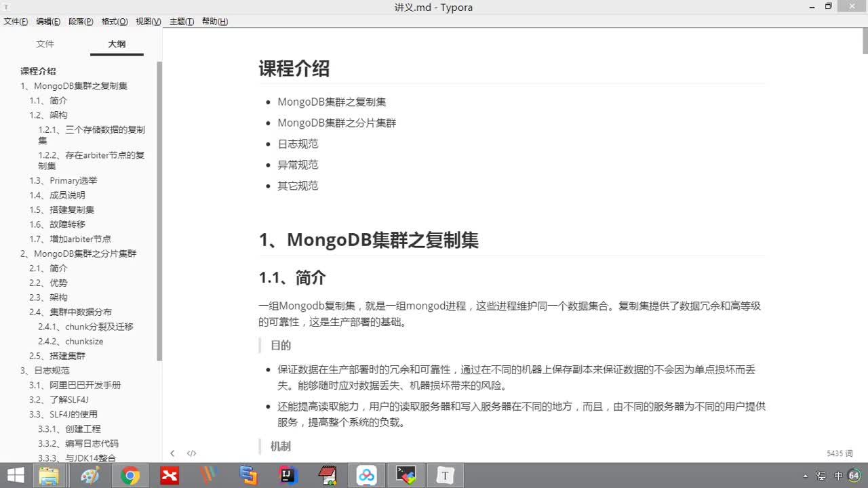
Task: Open the 格式(O) menu
Action: (x=115, y=22)
